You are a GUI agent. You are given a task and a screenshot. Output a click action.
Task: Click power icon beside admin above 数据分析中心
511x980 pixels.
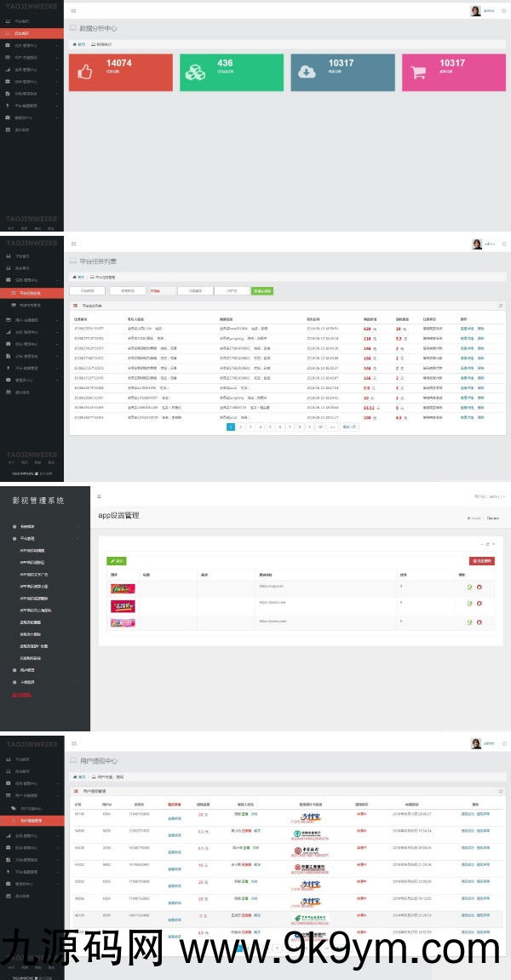click(x=502, y=11)
